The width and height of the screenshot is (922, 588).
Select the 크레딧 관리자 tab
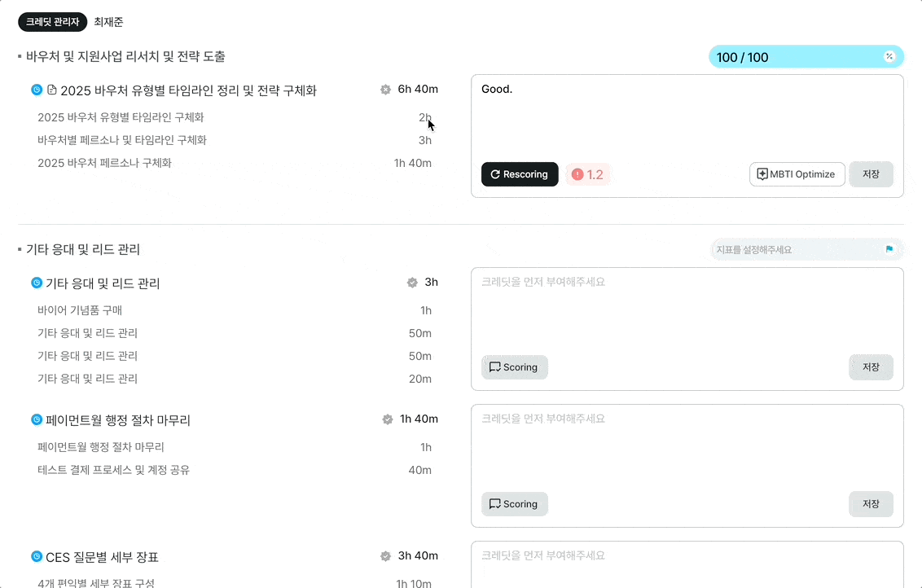(51, 22)
